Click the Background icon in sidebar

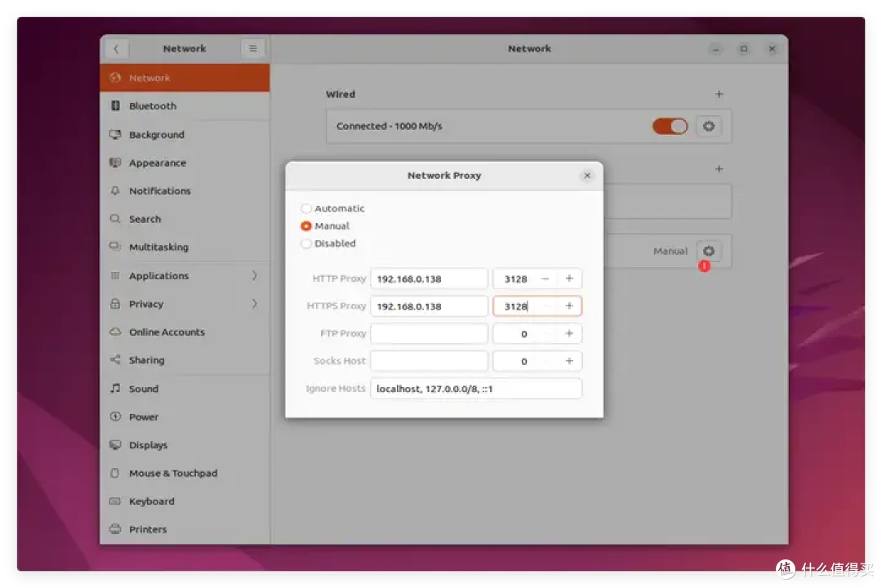tap(115, 135)
